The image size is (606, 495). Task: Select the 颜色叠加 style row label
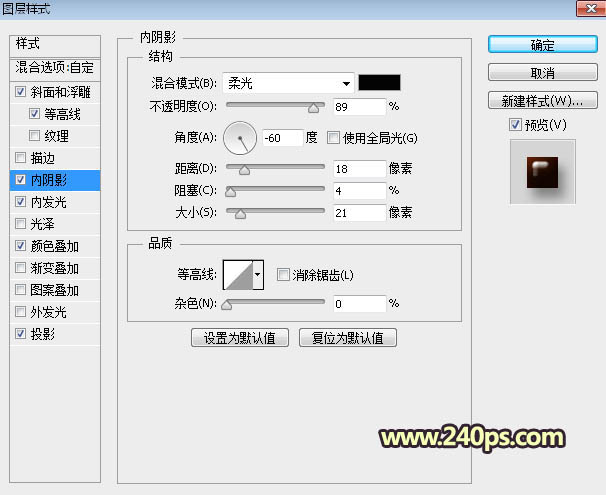pyautogui.click(x=54, y=246)
